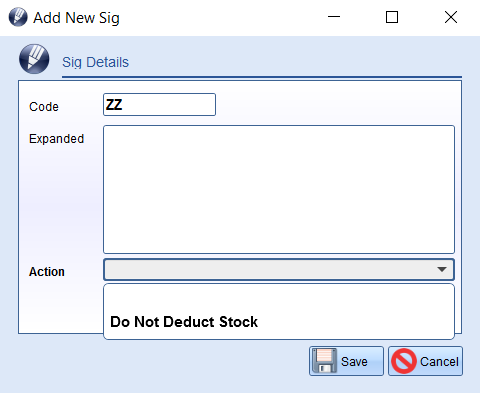Click the Sig Details heading
The width and height of the screenshot is (480, 393).
(95, 62)
